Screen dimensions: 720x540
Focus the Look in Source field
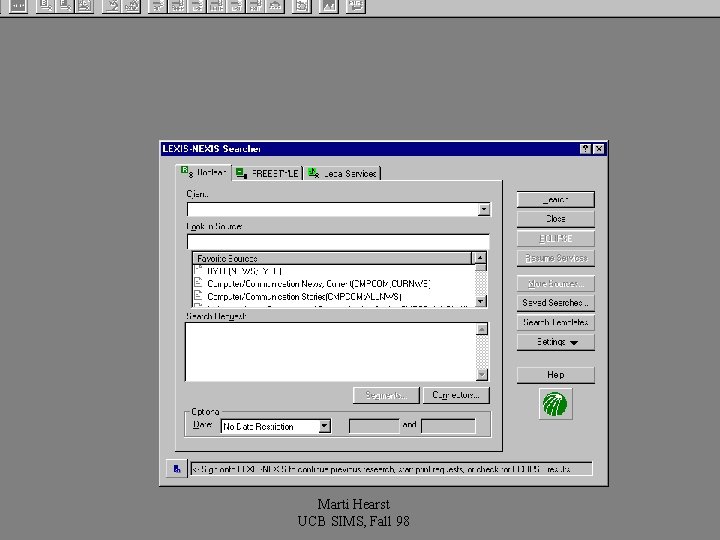(x=338, y=242)
